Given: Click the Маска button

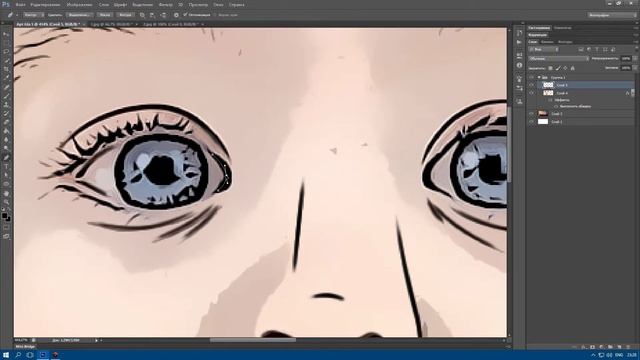Looking at the screenshot, I should point(105,15).
